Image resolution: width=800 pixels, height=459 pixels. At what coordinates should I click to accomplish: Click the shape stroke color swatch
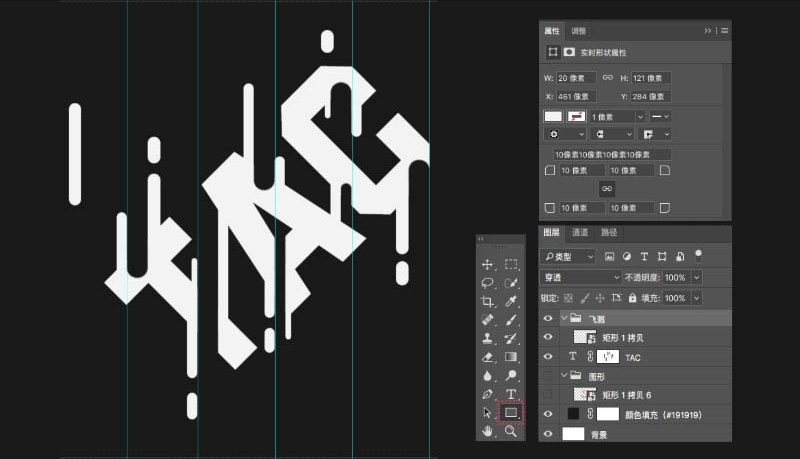pyautogui.click(x=577, y=116)
